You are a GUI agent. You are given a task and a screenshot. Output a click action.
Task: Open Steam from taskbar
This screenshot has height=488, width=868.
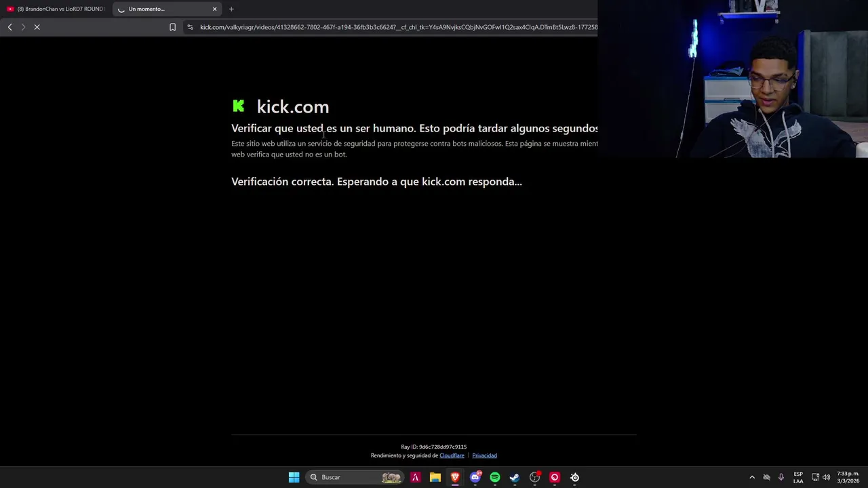[515, 477]
